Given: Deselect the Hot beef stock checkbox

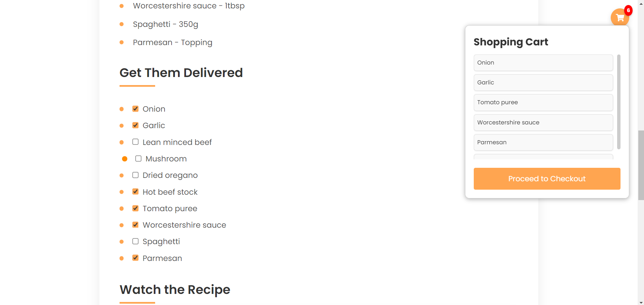Looking at the screenshot, I should tap(135, 192).
